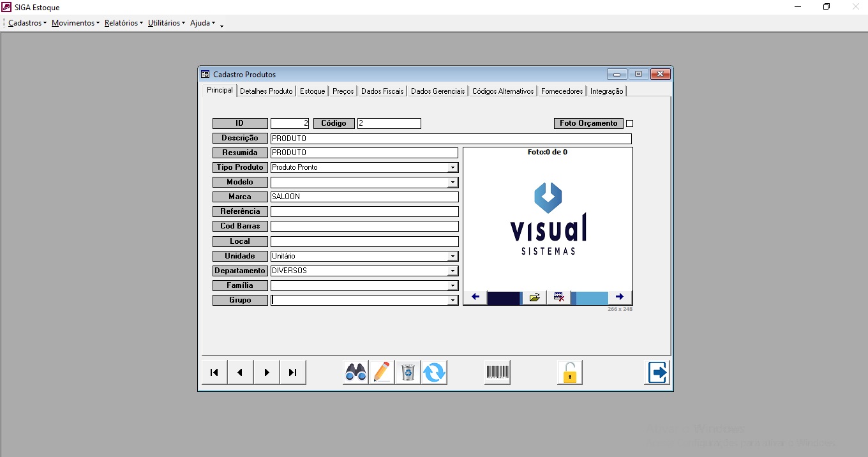Click the Cod Barras label button
Screen dimensions: 868x457
pyautogui.click(x=240, y=227)
